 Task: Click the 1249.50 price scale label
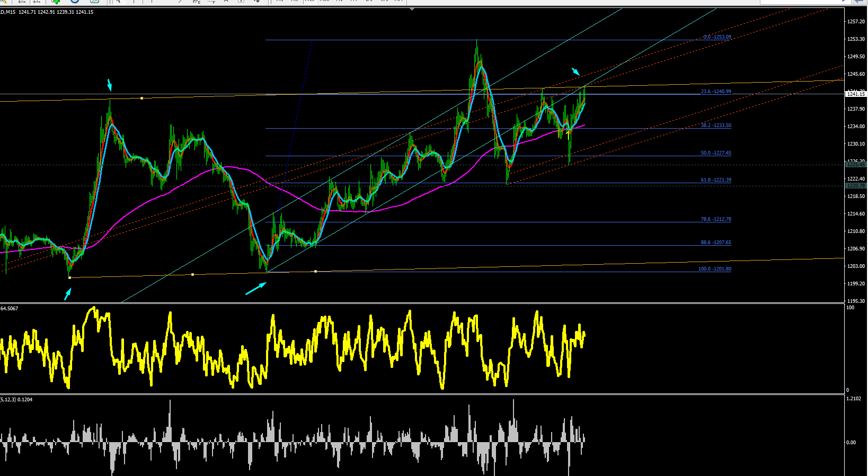tap(856, 57)
